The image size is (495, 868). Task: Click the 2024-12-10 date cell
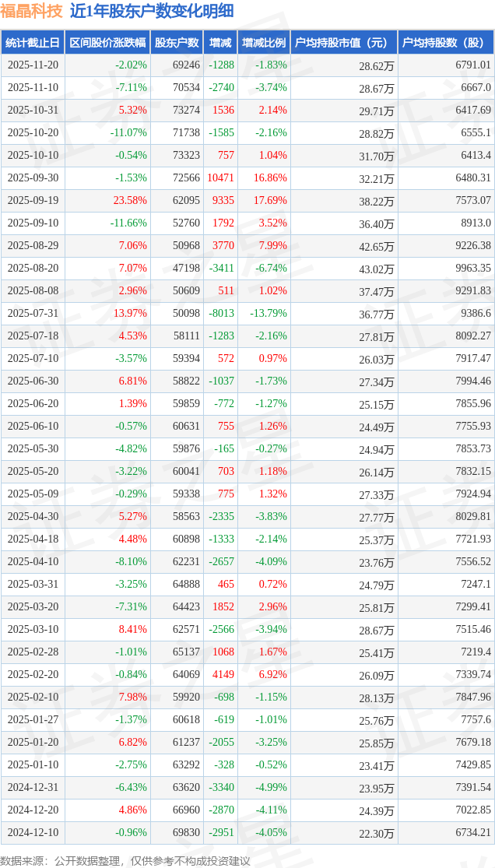pos(33,833)
